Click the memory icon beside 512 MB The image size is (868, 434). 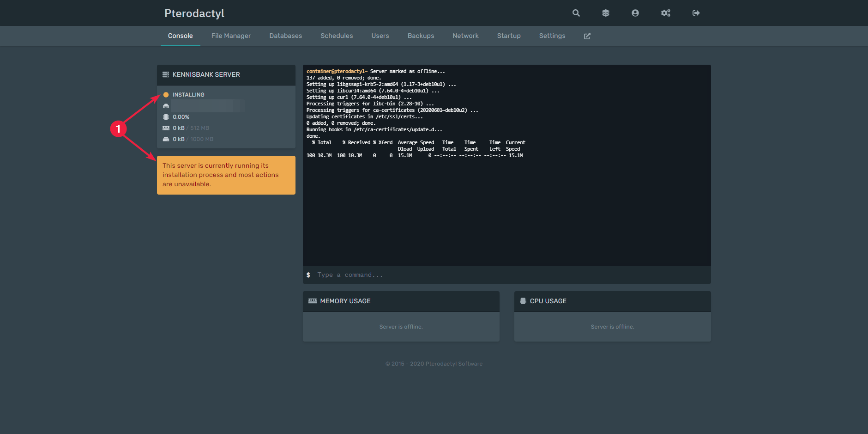(166, 128)
